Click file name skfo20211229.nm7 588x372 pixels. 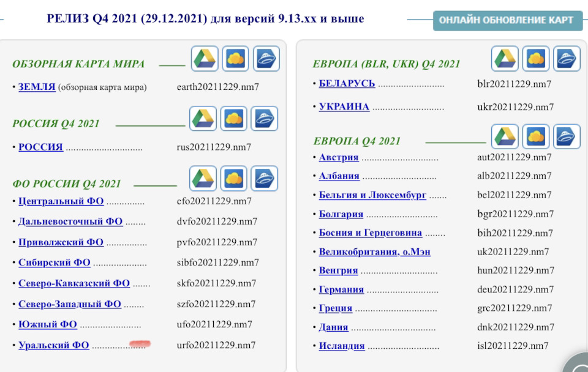(x=216, y=283)
